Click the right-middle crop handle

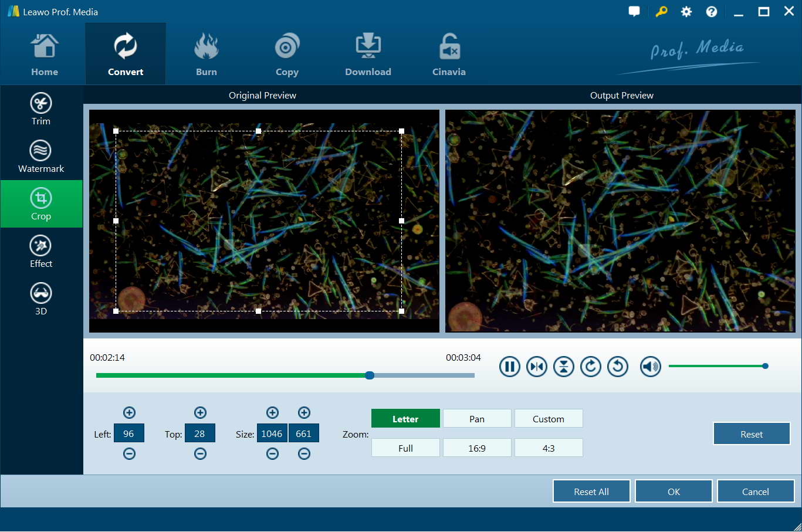point(401,221)
